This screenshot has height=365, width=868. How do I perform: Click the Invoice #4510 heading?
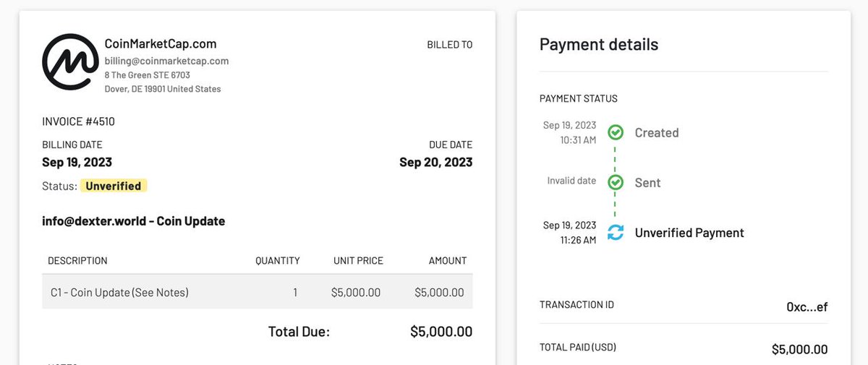coord(78,121)
